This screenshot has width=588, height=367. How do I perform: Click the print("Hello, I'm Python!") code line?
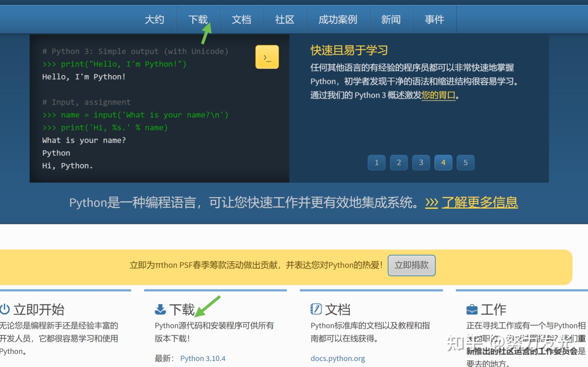tap(114, 64)
